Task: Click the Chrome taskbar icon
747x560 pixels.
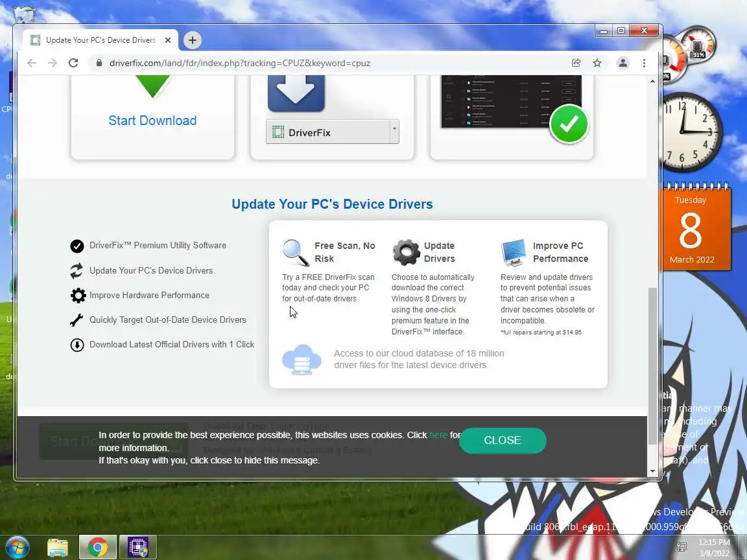Action: pyautogui.click(x=98, y=548)
